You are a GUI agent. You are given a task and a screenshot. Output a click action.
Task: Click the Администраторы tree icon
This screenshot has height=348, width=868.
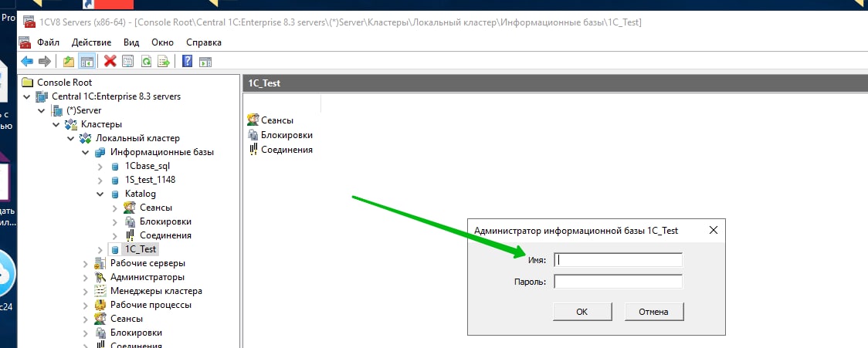click(x=100, y=277)
